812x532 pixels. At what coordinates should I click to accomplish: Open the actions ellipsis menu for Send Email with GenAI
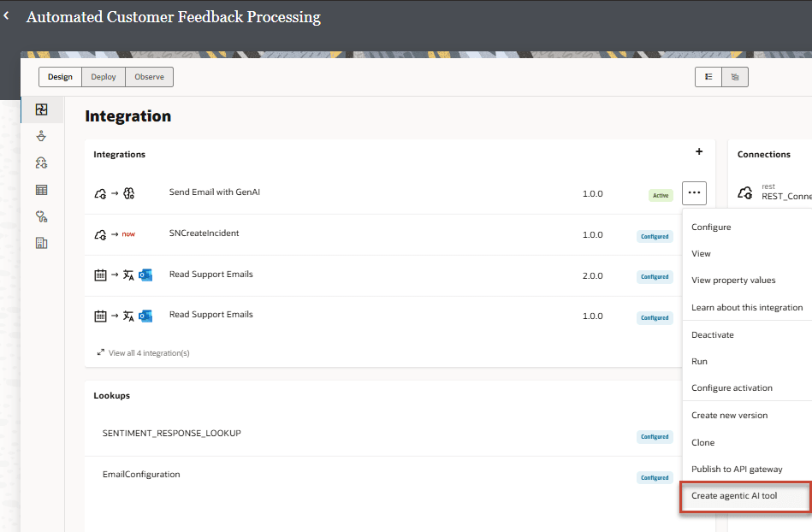click(x=694, y=193)
